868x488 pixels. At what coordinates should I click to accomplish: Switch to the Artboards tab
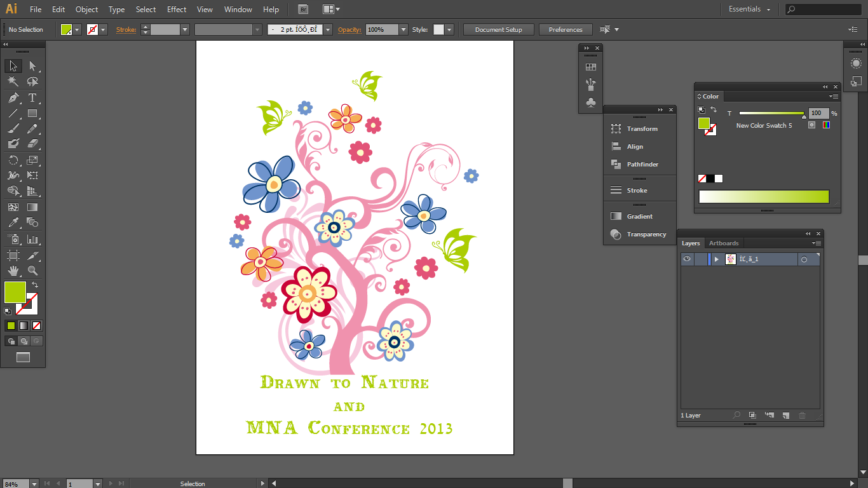(724, 243)
